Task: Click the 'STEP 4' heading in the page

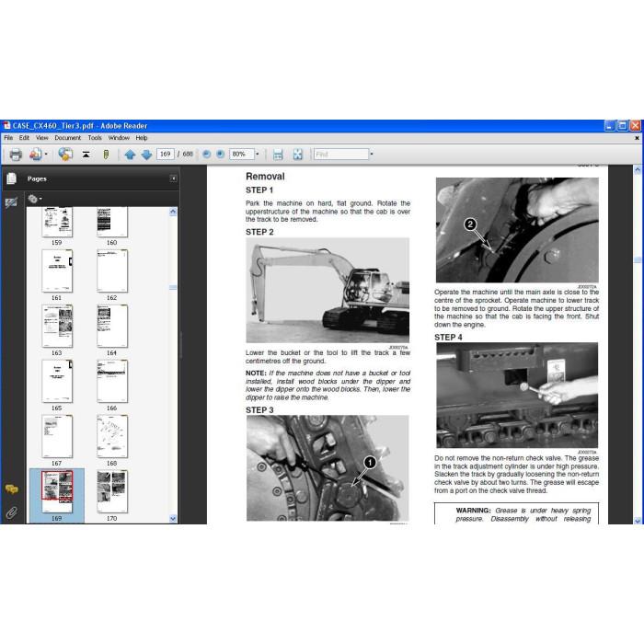Action: (x=448, y=338)
